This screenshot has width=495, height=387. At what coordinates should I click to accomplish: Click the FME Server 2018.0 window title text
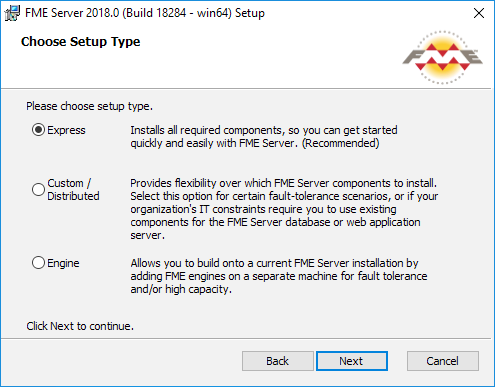pos(145,13)
